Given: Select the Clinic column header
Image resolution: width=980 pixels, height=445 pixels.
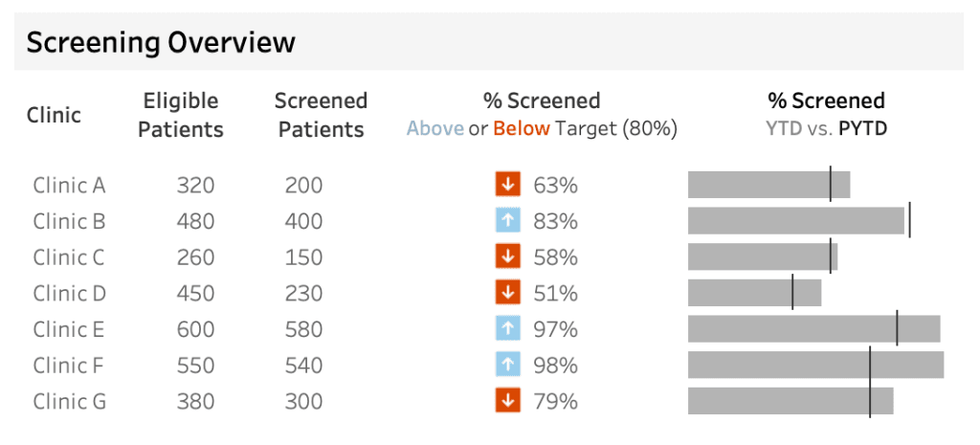Looking at the screenshot, I should click(54, 115).
